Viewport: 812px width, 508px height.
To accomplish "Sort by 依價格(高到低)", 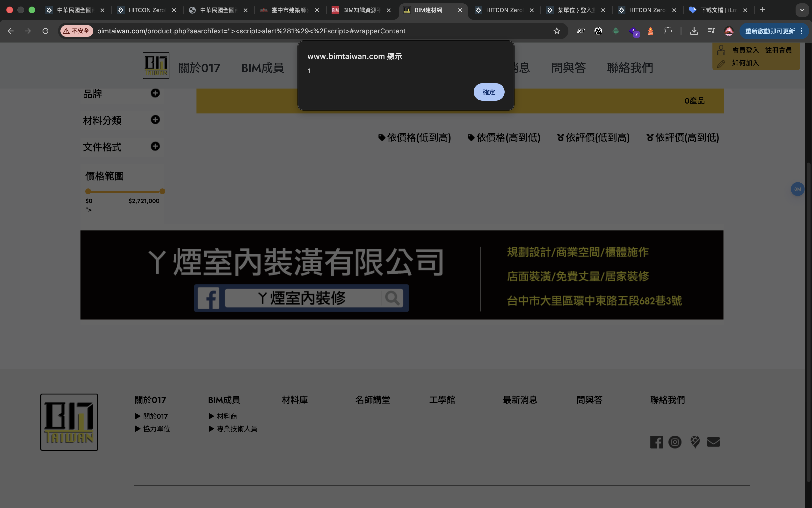I will (x=504, y=137).
